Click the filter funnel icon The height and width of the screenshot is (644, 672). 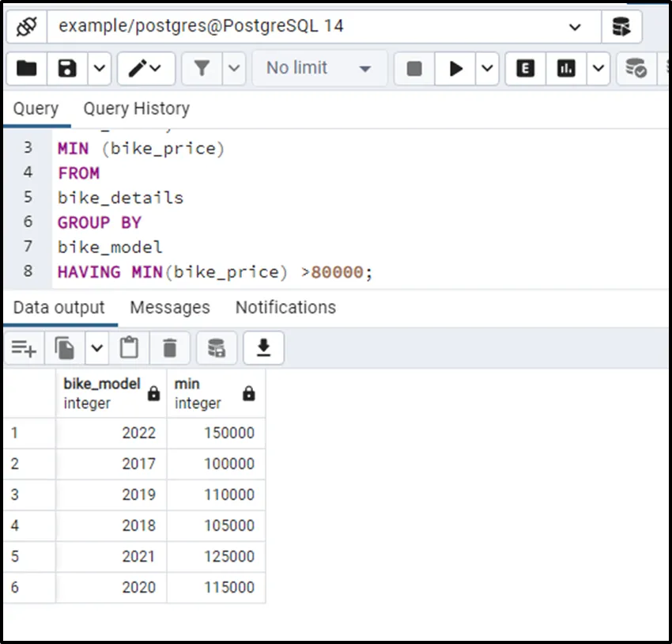coord(202,69)
